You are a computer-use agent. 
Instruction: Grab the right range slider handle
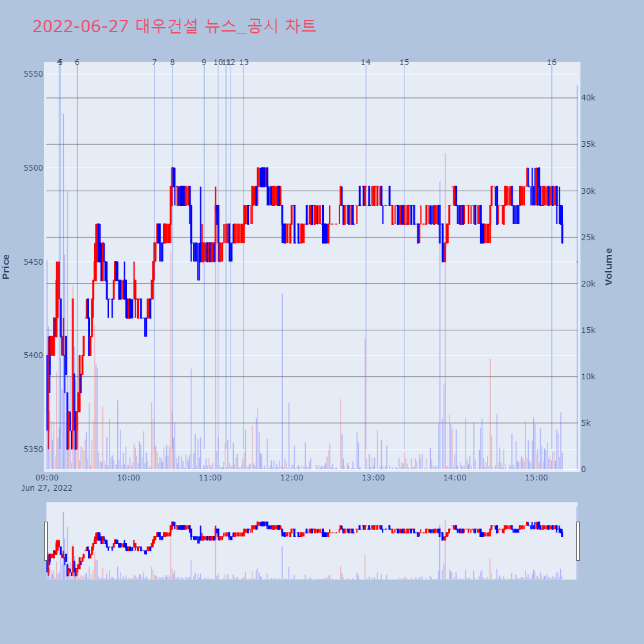coord(578,541)
